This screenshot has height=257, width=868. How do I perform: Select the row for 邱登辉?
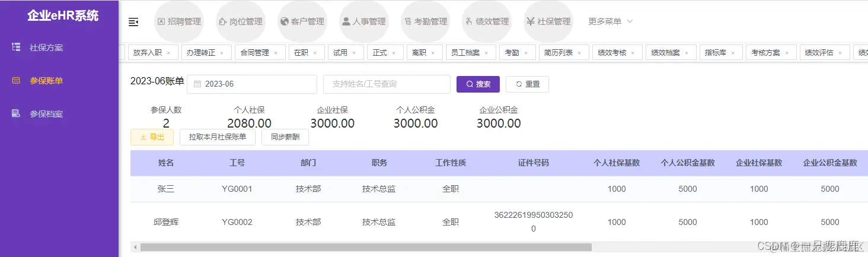[x=499, y=222]
